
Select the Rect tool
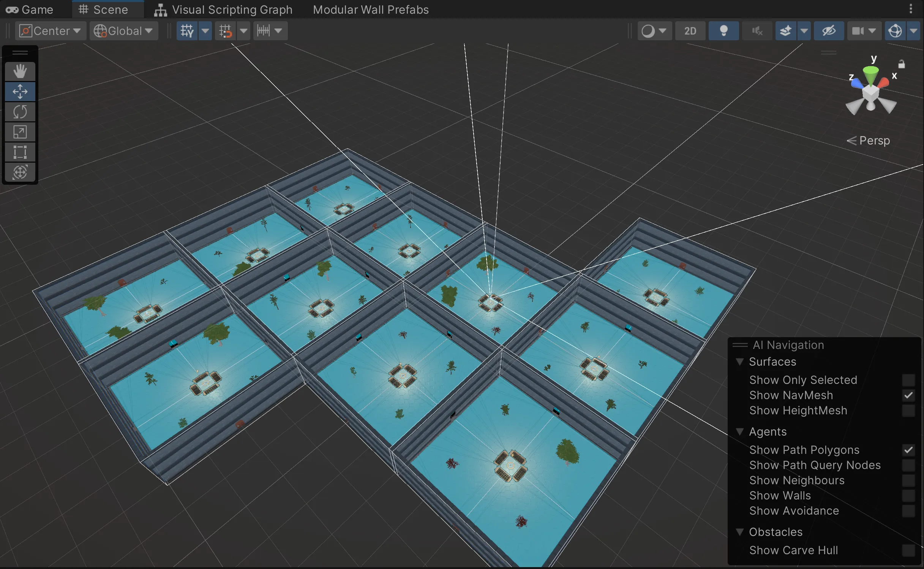click(x=20, y=152)
